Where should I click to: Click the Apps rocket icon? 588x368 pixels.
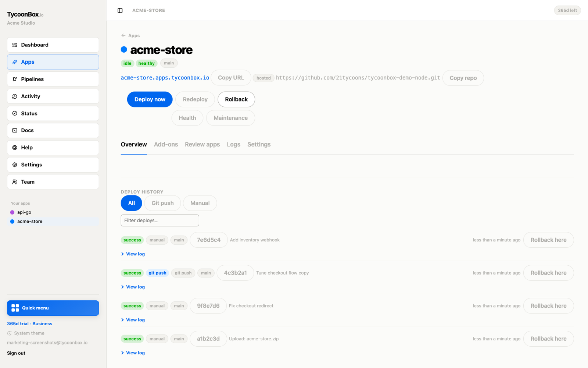click(x=15, y=62)
